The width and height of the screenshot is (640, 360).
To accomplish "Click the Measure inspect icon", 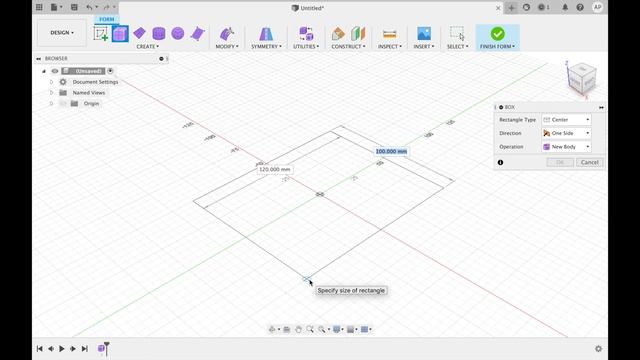I will point(389,33).
